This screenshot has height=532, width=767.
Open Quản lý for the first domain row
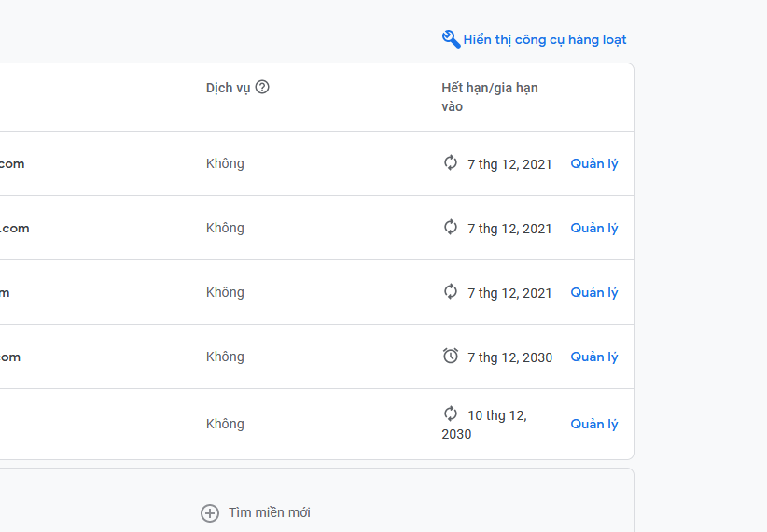pos(594,164)
